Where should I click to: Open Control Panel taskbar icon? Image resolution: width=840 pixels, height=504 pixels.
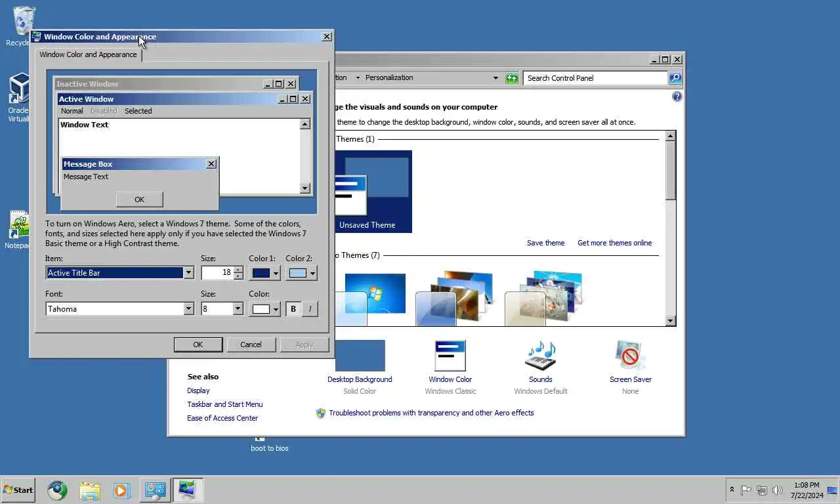[156, 490]
